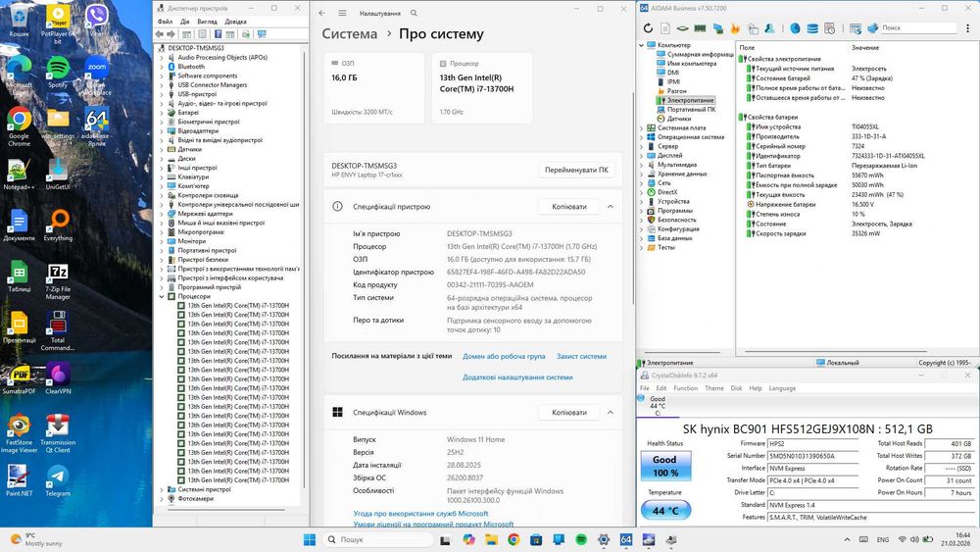The height and width of the screenshot is (552, 980).
Task: Click the AIDA64 blue database disks icon
Action: coord(811,28)
